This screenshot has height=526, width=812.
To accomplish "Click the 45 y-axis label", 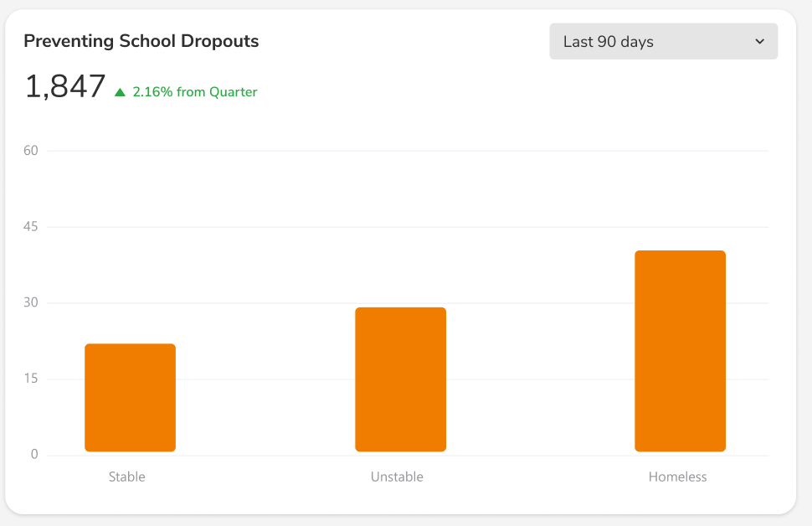I will pyautogui.click(x=31, y=226).
